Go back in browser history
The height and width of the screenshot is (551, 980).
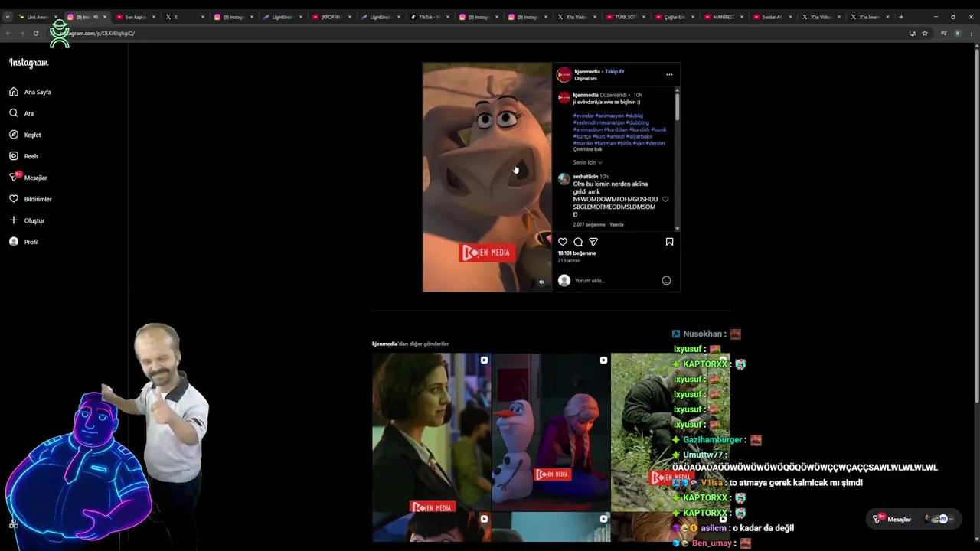click(8, 33)
